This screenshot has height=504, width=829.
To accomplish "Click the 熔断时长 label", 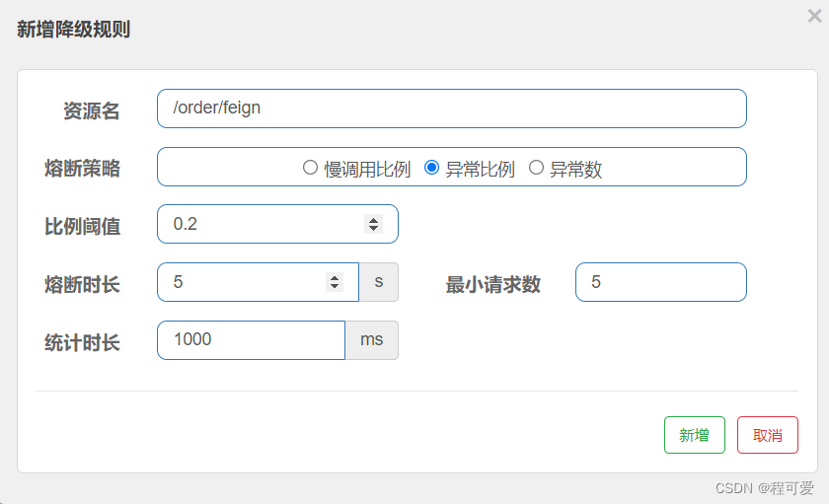I will click(83, 285).
